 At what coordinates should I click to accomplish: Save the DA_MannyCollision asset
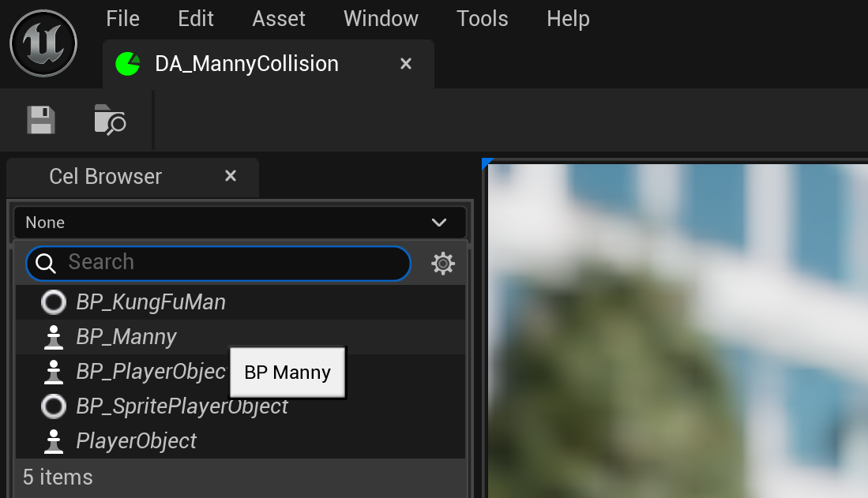click(x=39, y=119)
